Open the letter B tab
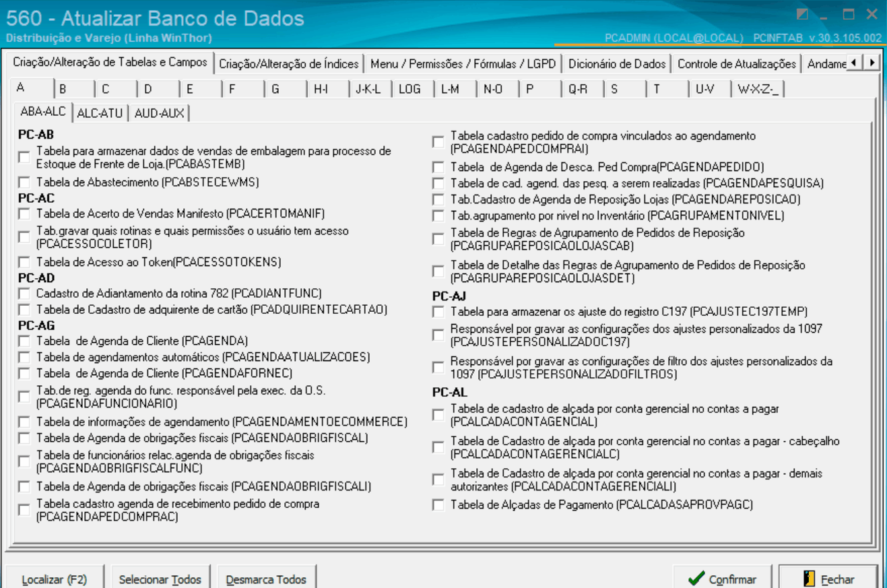Image resolution: width=887 pixels, height=588 pixels. pyautogui.click(x=74, y=89)
